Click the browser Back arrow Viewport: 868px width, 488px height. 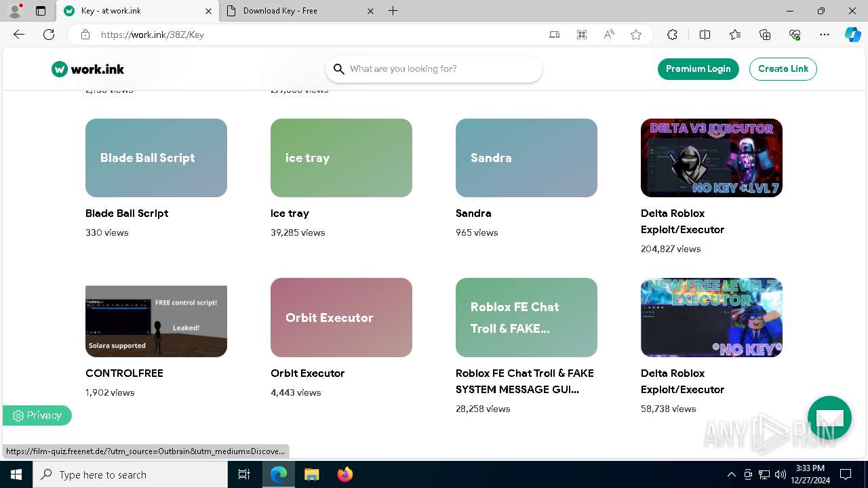click(x=19, y=35)
